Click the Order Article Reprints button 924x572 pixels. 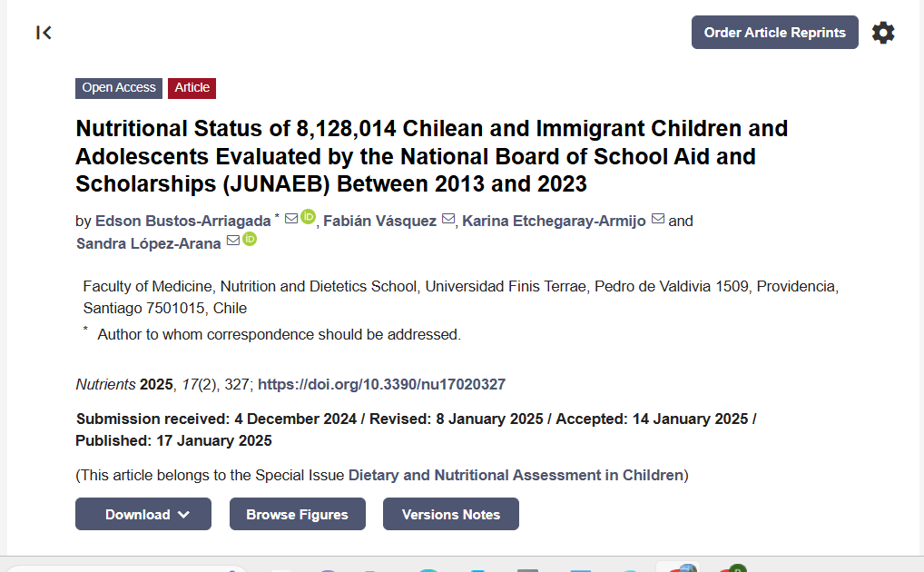coord(774,33)
